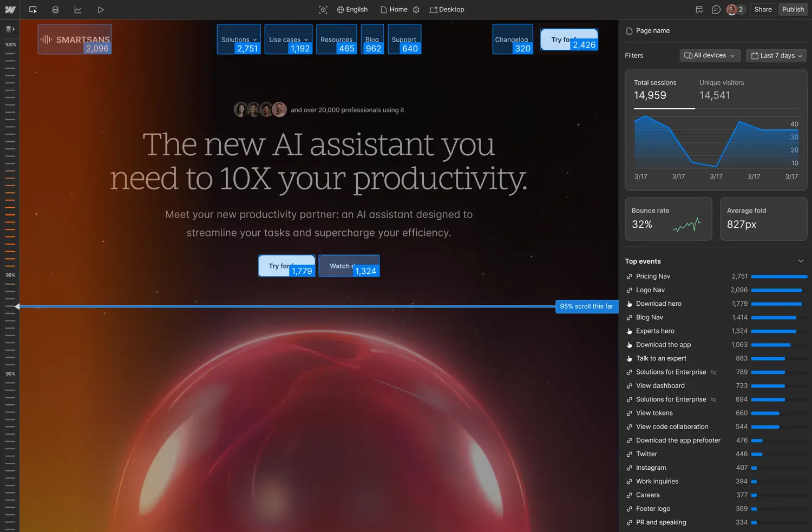Open the analytics chart icon

78,10
